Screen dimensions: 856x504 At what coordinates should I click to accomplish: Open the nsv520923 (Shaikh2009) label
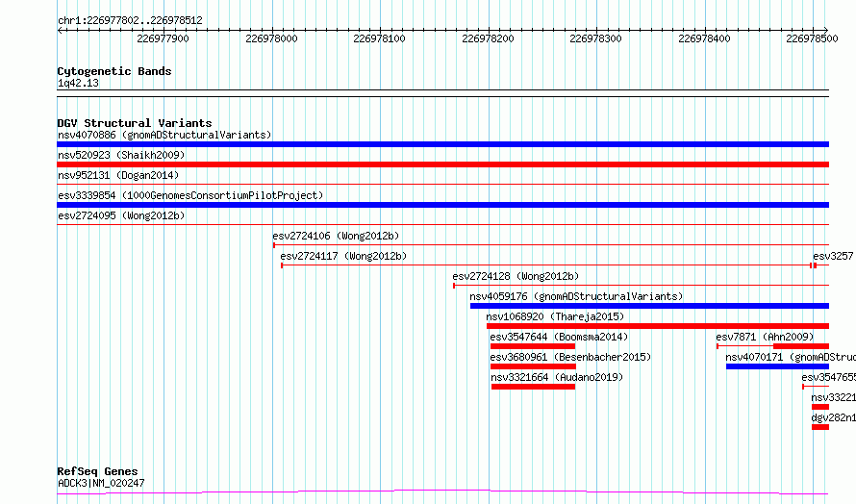point(121,155)
